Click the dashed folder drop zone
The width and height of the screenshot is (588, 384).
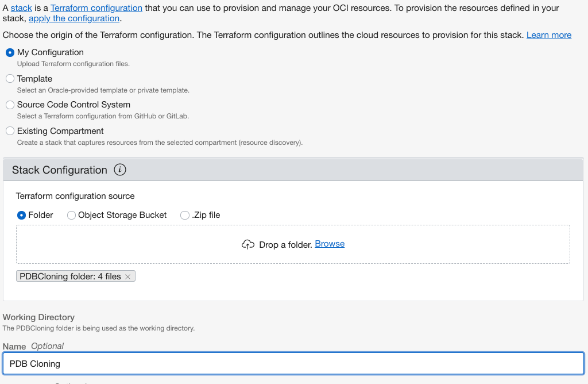pos(293,244)
